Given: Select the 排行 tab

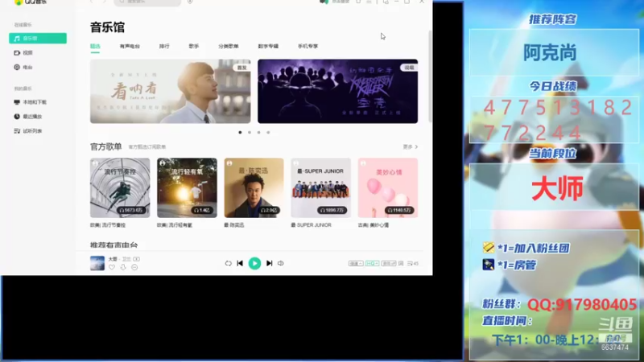Looking at the screenshot, I should (x=164, y=47).
